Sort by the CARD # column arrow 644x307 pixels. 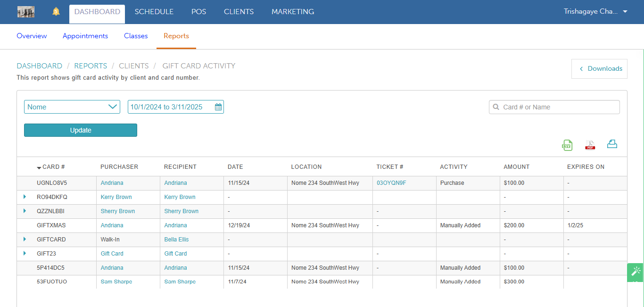click(39, 167)
